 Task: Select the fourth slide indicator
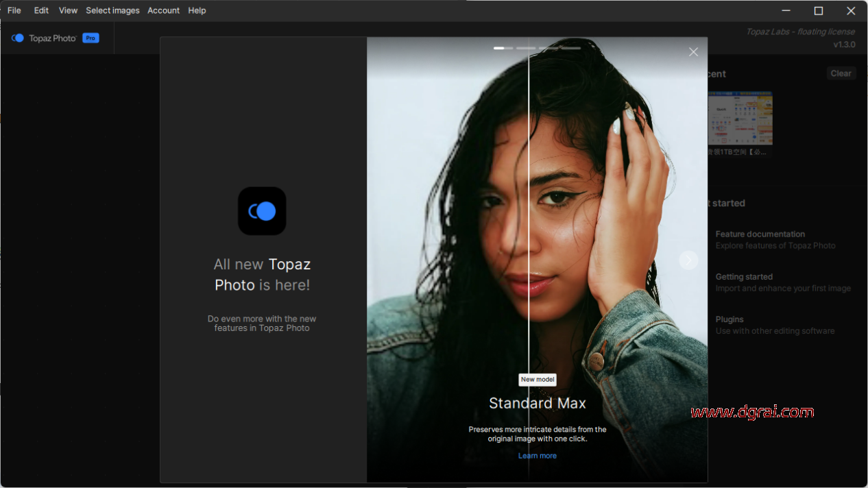pos(571,48)
